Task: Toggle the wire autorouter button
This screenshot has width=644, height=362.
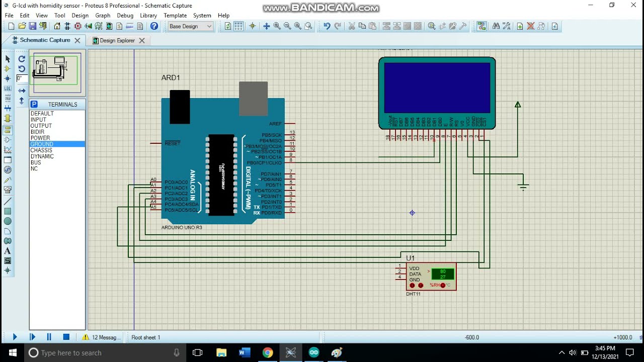Action: [x=481, y=26]
